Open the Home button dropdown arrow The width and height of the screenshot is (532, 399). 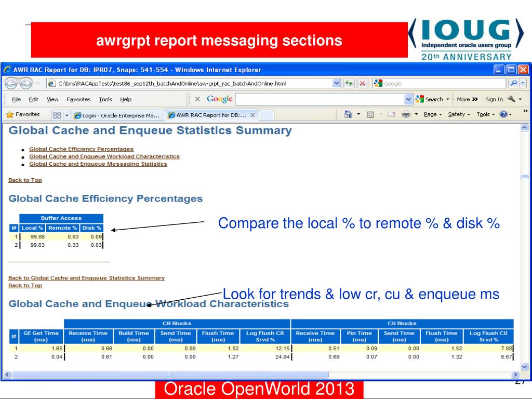coord(358,114)
